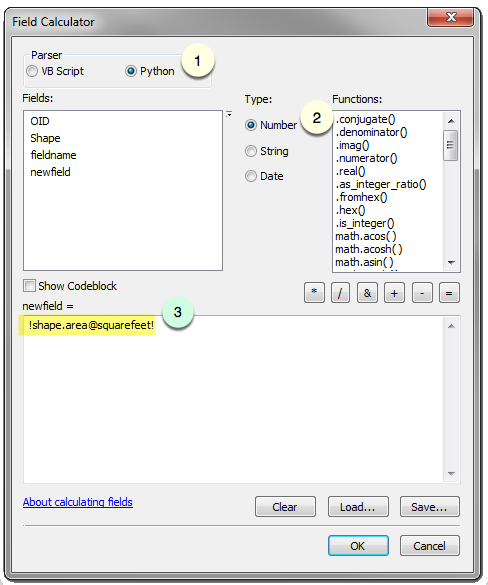Click the OK button
This screenshot has width=488, height=585.
[x=358, y=546]
